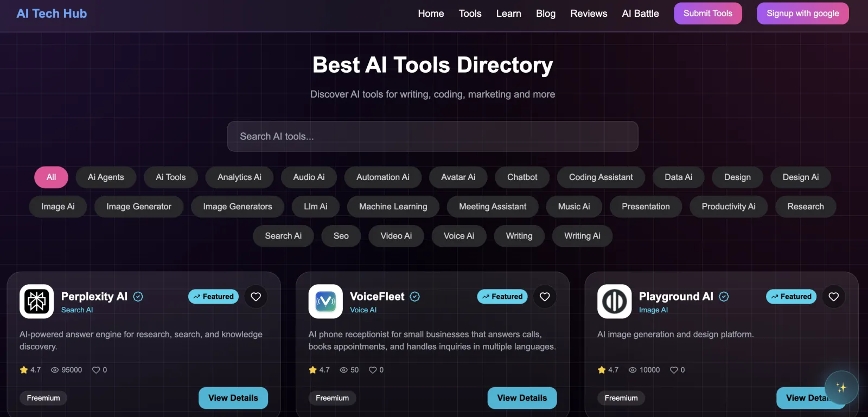Image resolution: width=868 pixels, height=417 pixels.
Task: Click the views eye icon showing 10000
Action: click(x=633, y=370)
